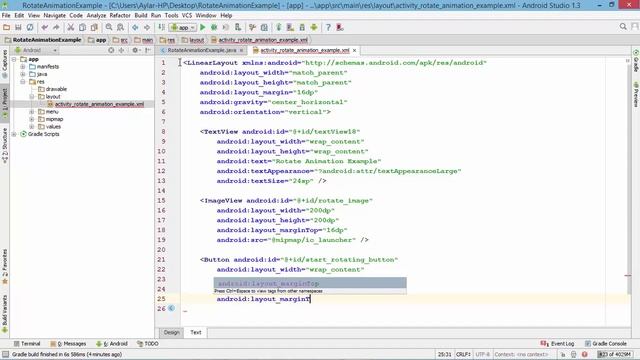Expand the menu folder node

[32, 111]
